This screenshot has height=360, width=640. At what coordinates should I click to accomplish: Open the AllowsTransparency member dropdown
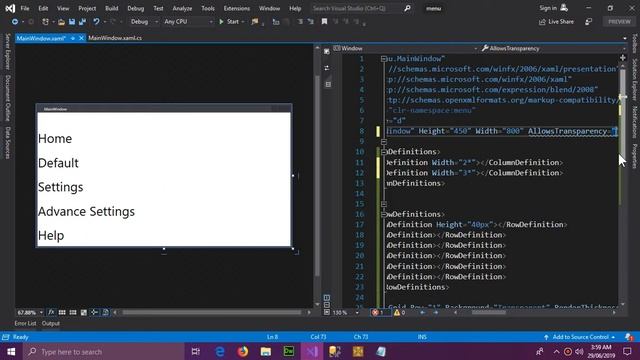(x=553, y=48)
